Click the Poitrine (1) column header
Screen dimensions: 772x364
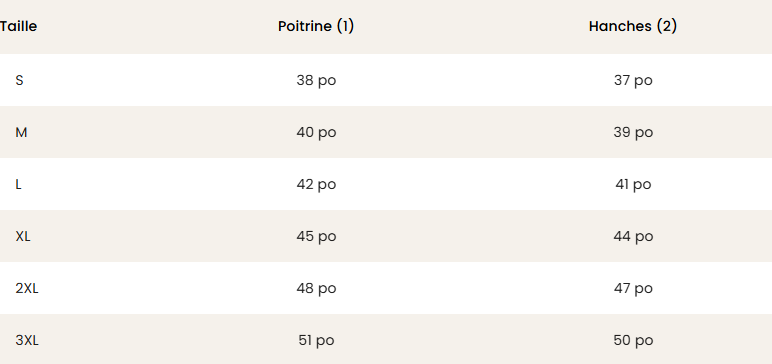pyautogui.click(x=316, y=26)
